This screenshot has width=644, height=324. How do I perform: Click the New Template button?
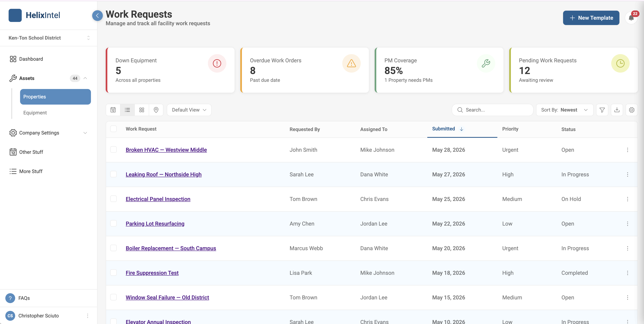591,18
